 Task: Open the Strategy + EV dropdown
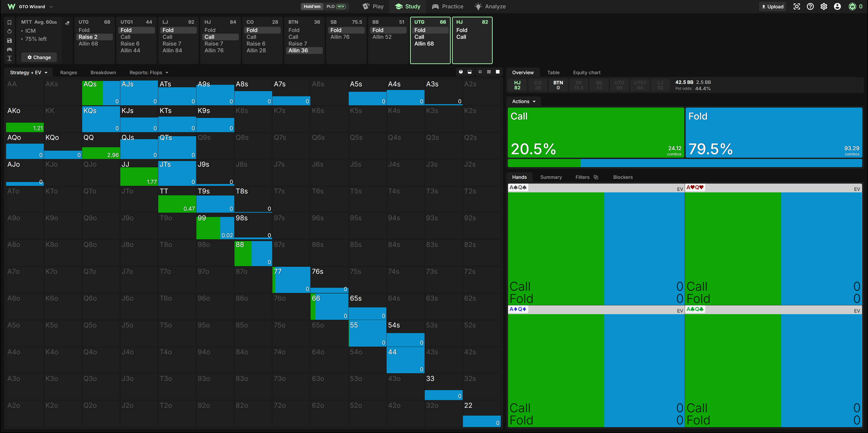point(29,72)
